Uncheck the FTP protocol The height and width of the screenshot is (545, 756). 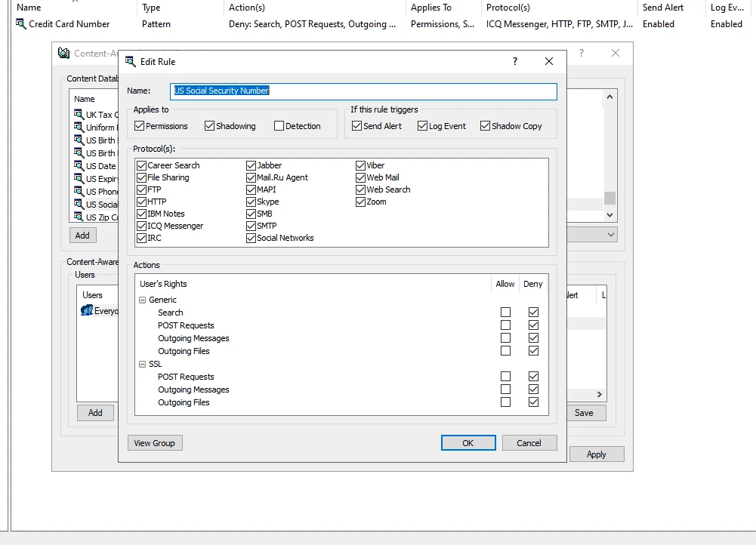pyautogui.click(x=141, y=189)
